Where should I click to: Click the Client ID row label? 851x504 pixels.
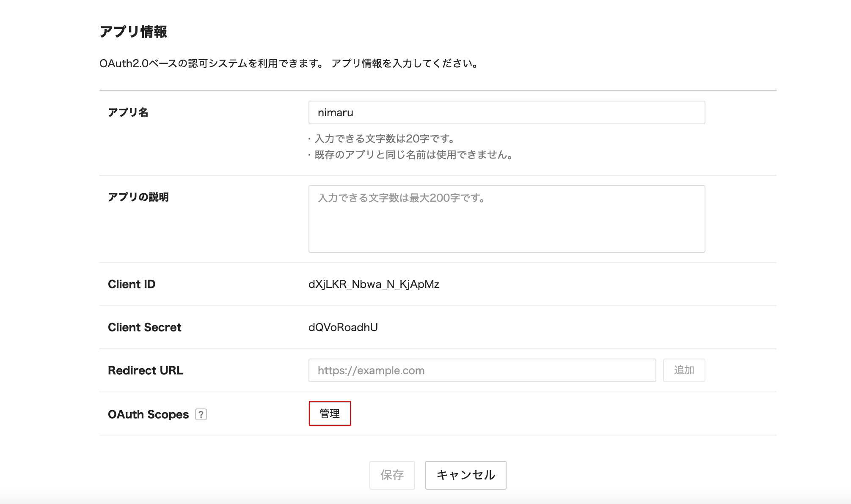coord(132,284)
